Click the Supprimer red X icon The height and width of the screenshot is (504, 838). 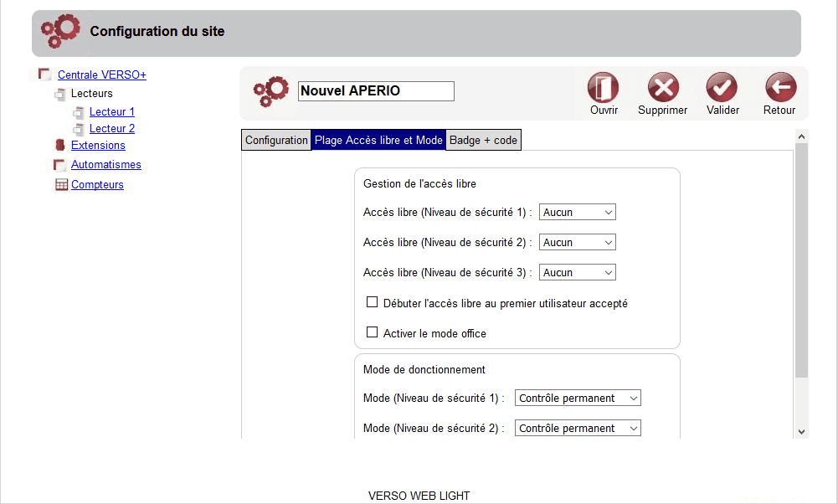click(663, 87)
